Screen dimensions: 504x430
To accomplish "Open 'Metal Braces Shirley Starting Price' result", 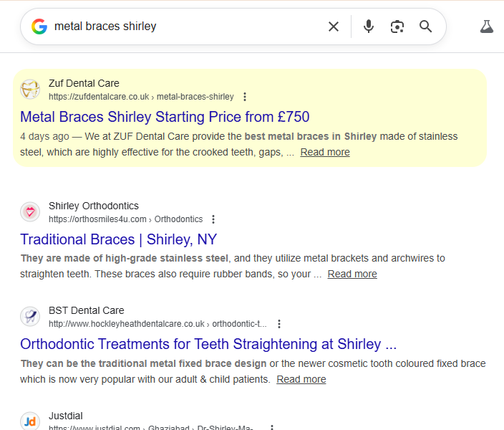I will click(165, 117).
